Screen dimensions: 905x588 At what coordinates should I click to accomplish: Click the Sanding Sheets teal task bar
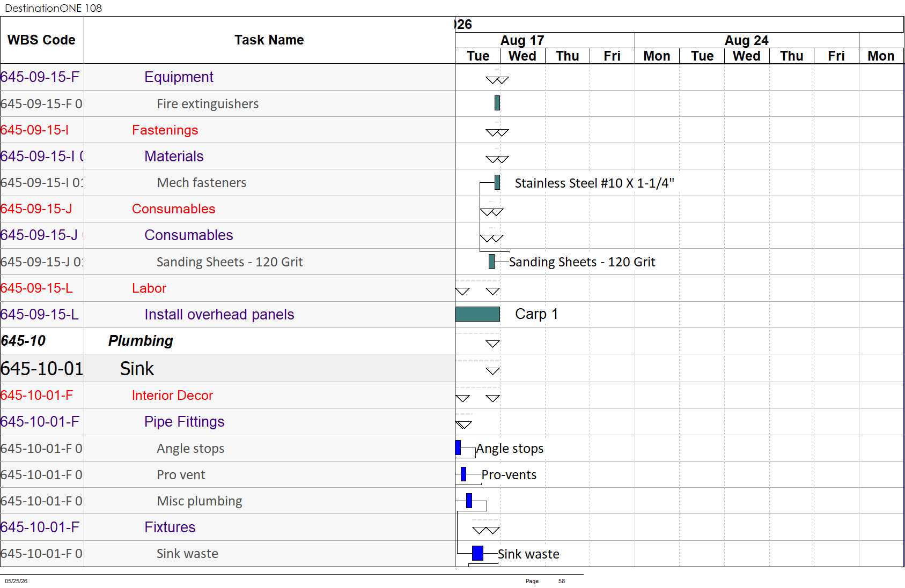point(491,262)
